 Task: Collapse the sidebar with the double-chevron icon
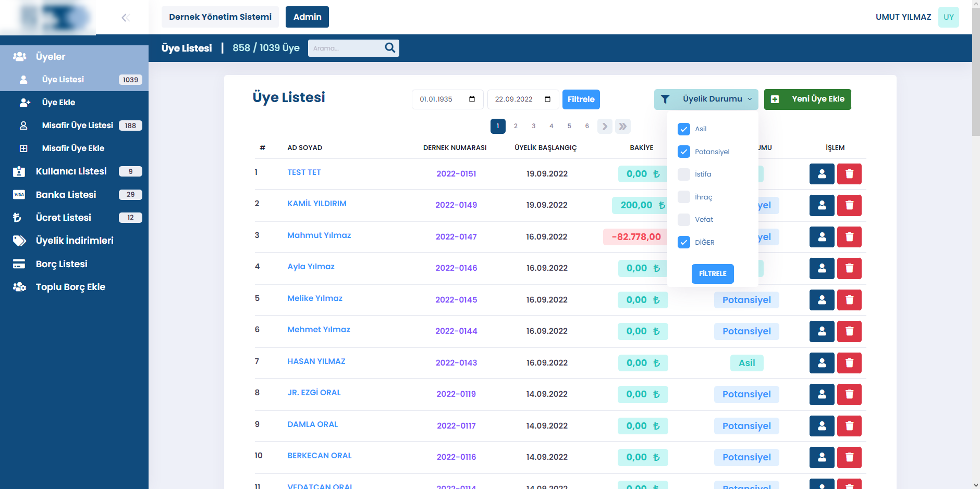[x=125, y=18]
